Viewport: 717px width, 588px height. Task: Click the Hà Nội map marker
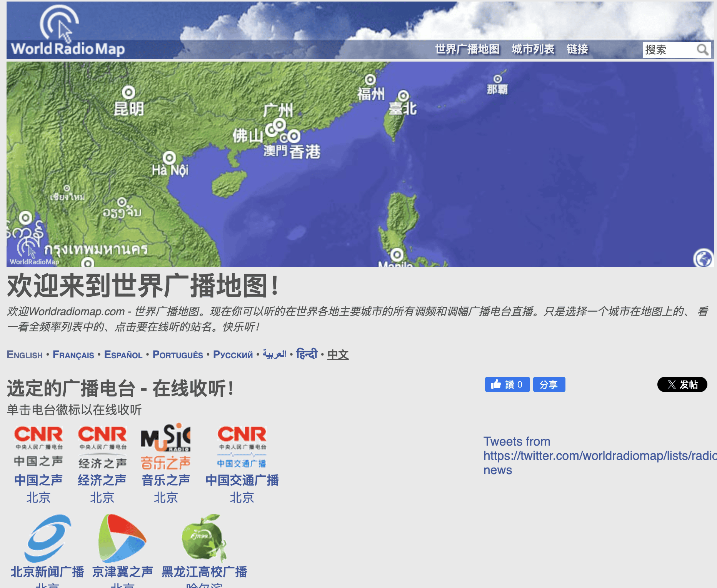(x=169, y=157)
